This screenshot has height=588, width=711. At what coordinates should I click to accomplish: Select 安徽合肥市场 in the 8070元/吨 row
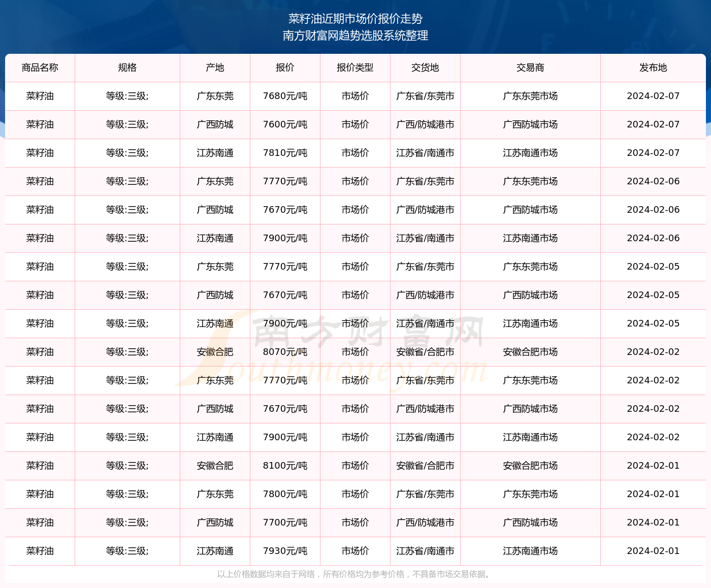click(531, 352)
